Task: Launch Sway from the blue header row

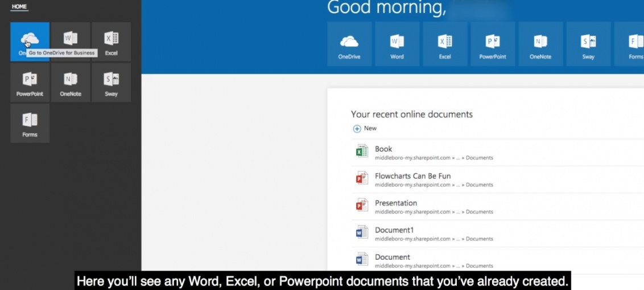Action: [x=588, y=44]
